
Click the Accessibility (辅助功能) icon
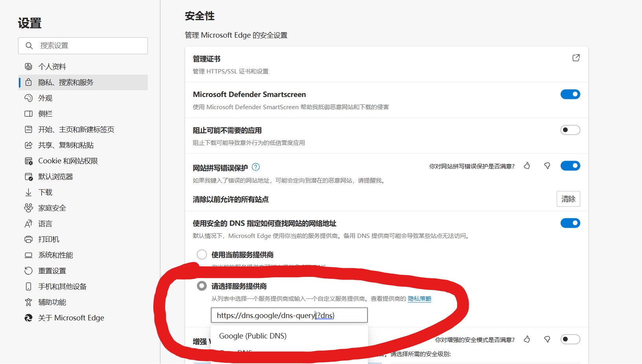pyautogui.click(x=28, y=302)
